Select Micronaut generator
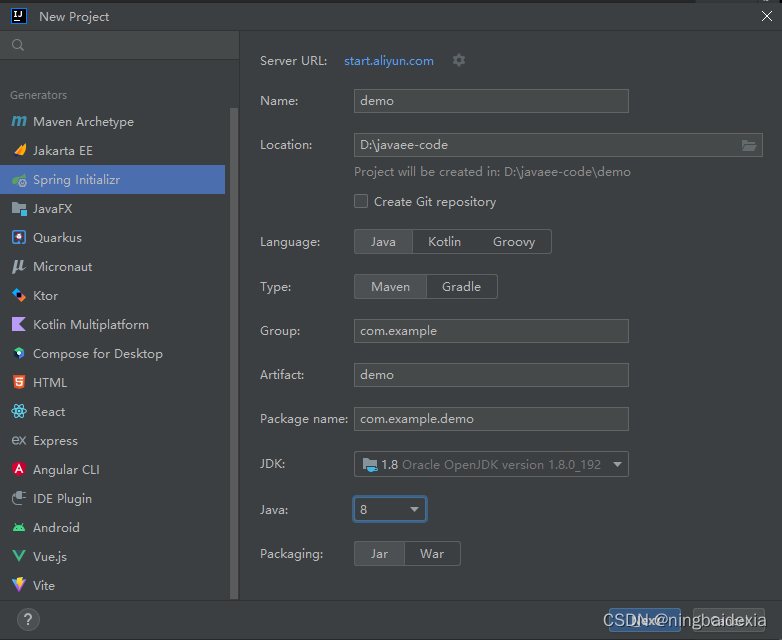 coord(112,266)
